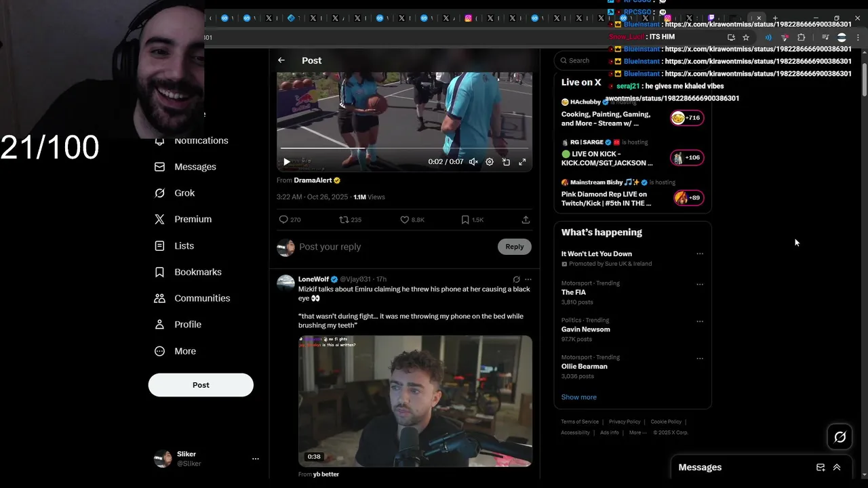868x488 pixels.
Task: Open the browser extensions puzzle icon
Action: pos(801,37)
